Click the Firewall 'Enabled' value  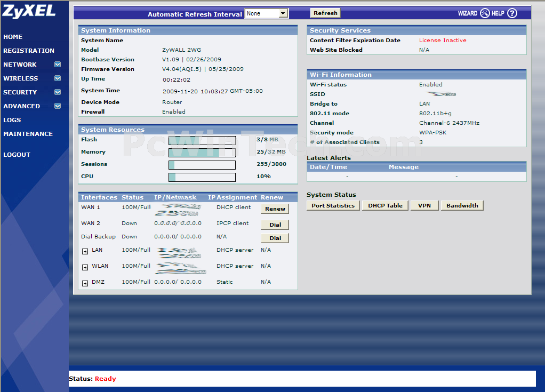(x=174, y=111)
